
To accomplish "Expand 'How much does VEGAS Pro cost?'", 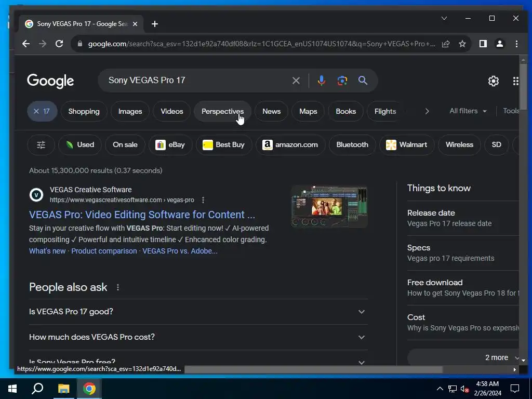I will point(198,337).
